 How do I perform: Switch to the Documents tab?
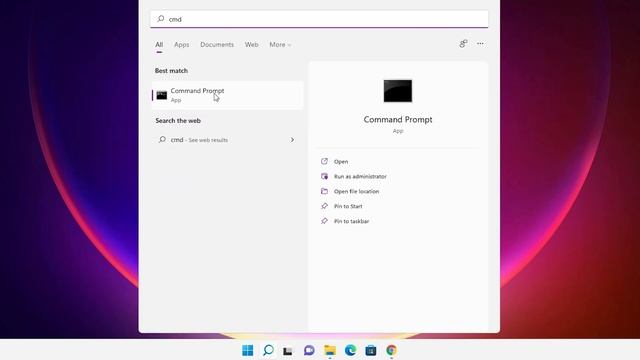pos(217,44)
